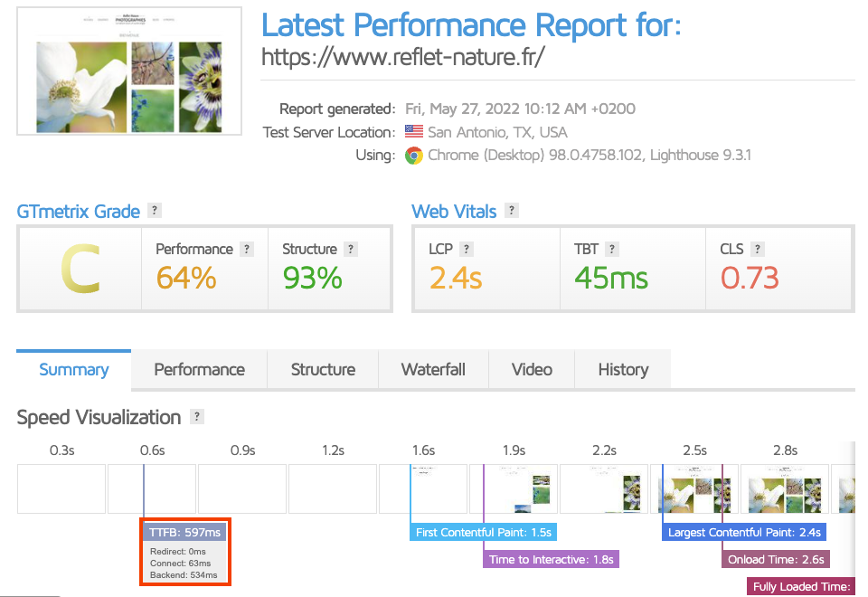Click the 64% performance score

[186, 278]
